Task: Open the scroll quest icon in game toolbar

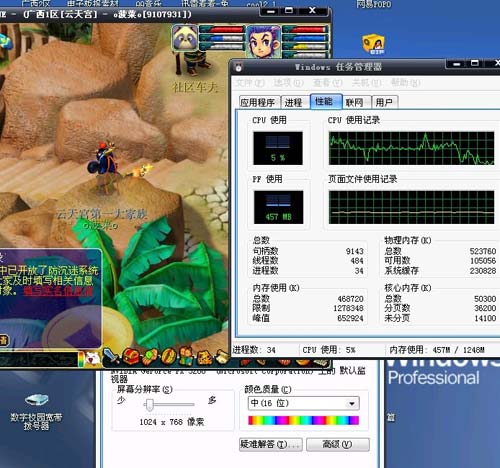Action: click(x=222, y=356)
